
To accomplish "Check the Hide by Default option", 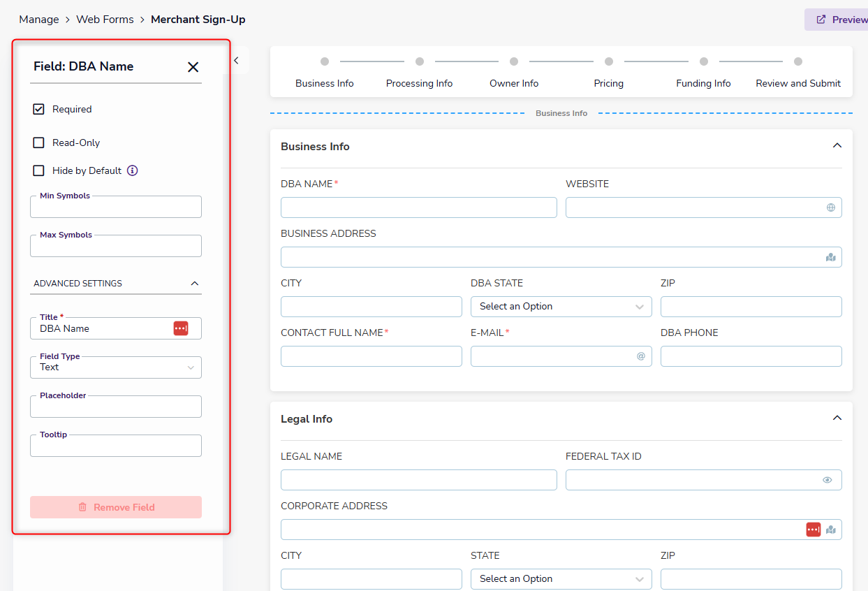I will pos(39,170).
